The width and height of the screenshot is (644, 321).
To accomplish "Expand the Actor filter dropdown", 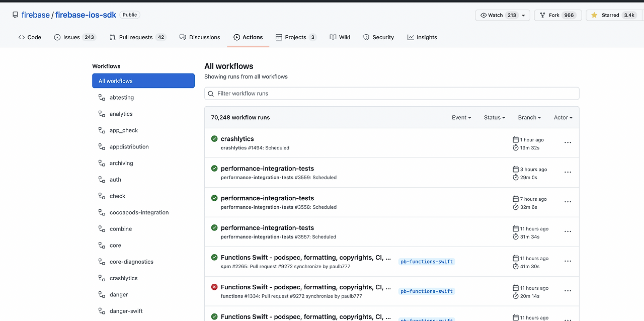I will (x=563, y=117).
